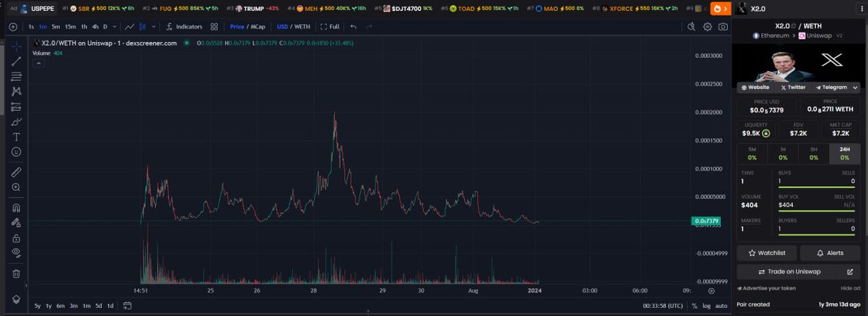Select the crosshair cursor tool
The image size is (868, 316).
[16, 46]
